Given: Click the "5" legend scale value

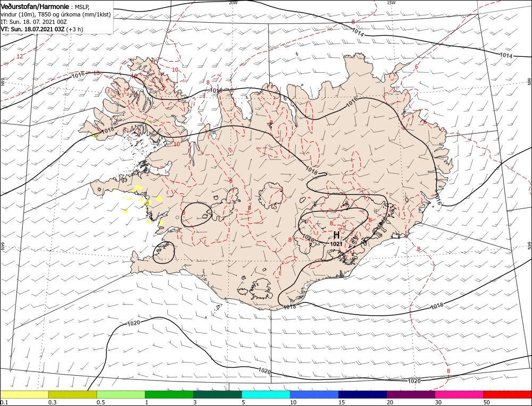Looking at the screenshot, I should coord(243,402).
